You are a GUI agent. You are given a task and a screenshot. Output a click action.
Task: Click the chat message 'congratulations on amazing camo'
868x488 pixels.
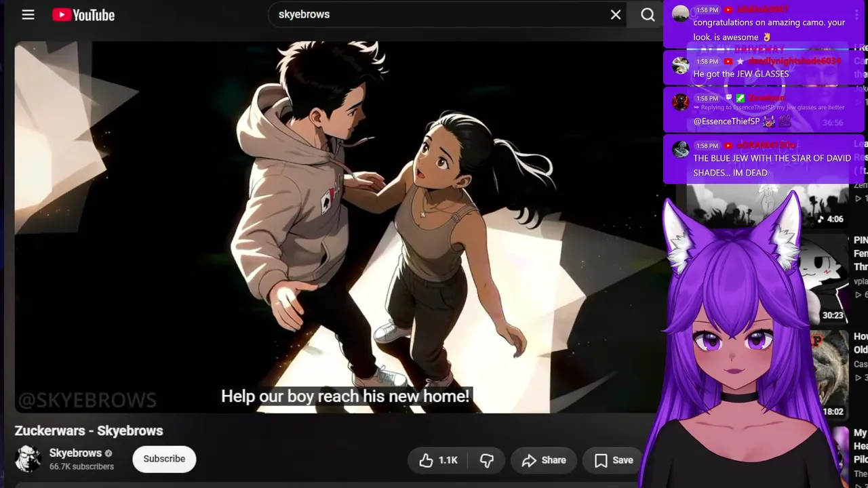pos(769,30)
